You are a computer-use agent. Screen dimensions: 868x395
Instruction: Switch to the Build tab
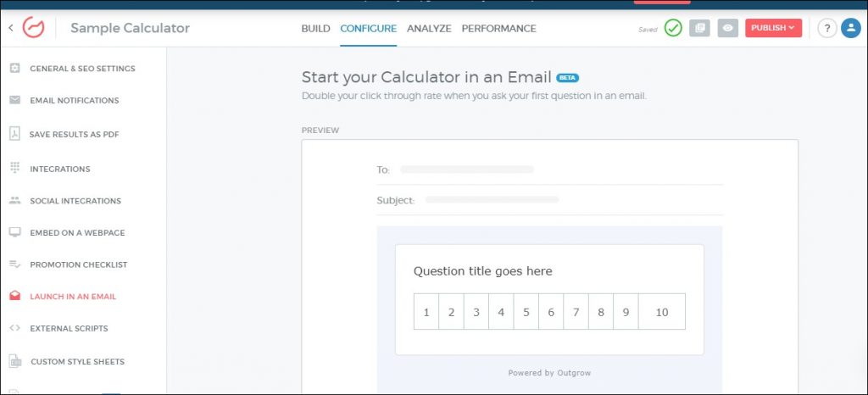click(315, 29)
